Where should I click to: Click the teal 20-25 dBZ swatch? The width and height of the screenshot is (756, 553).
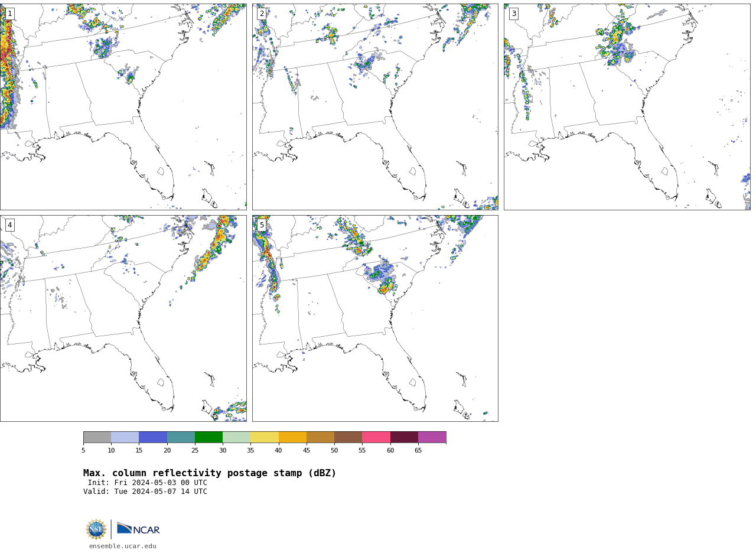pos(181,437)
